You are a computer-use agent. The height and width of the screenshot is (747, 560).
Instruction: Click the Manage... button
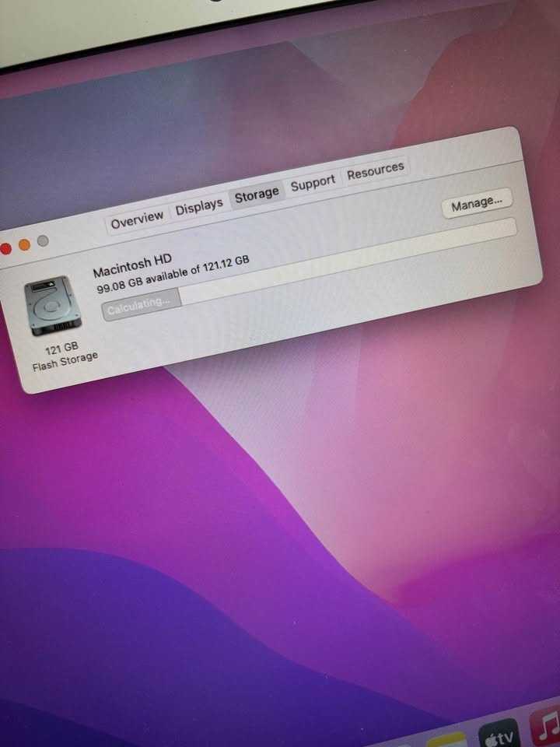pyautogui.click(x=477, y=204)
